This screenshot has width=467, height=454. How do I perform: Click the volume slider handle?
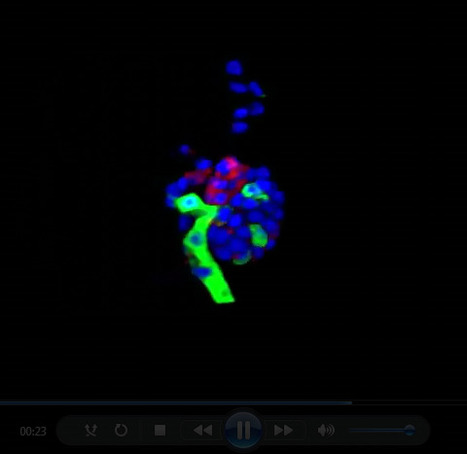[410, 430]
